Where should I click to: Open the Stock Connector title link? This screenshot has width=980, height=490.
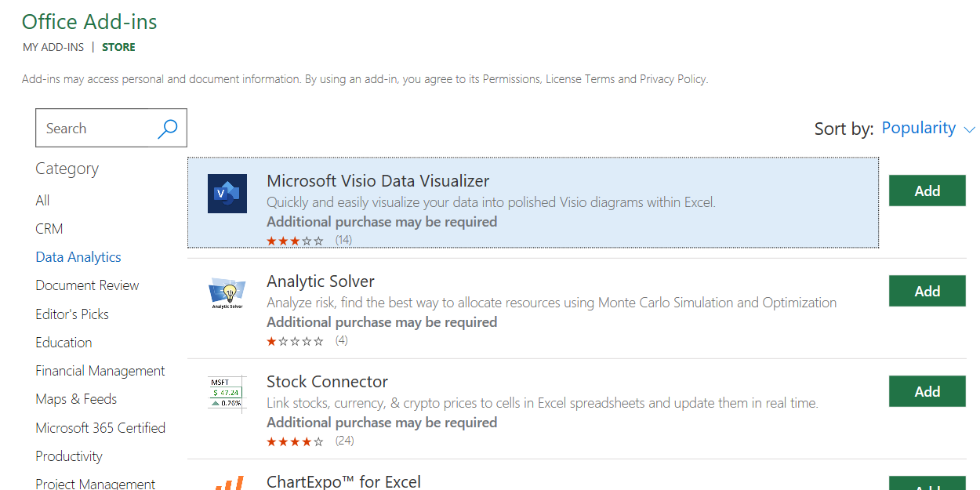(x=327, y=382)
